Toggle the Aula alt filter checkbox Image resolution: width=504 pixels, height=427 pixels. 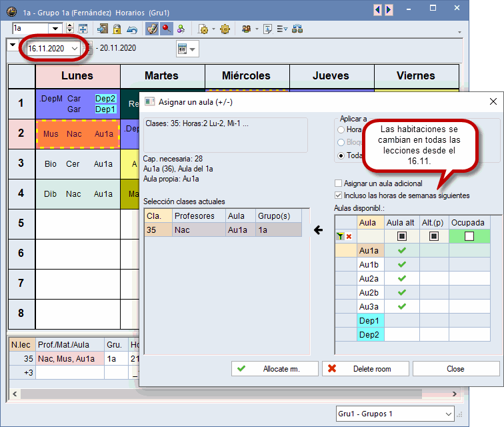coord(402,236)
